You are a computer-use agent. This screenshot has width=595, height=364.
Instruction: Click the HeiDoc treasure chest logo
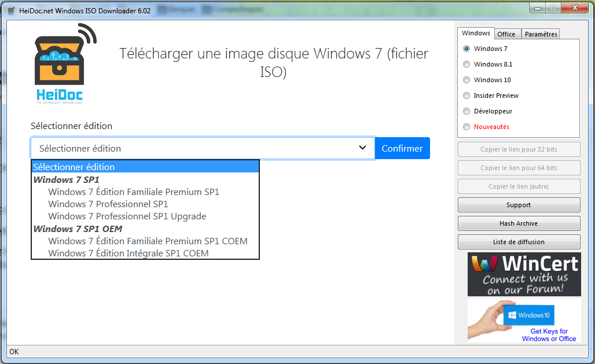point(64,64)
